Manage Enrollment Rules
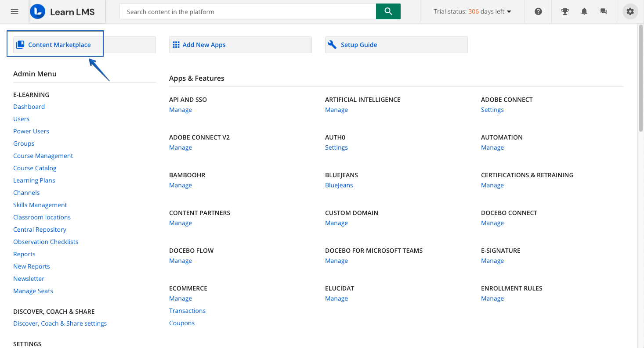Image resolution: width=644 pixels, height=348 pixels. 492,298
